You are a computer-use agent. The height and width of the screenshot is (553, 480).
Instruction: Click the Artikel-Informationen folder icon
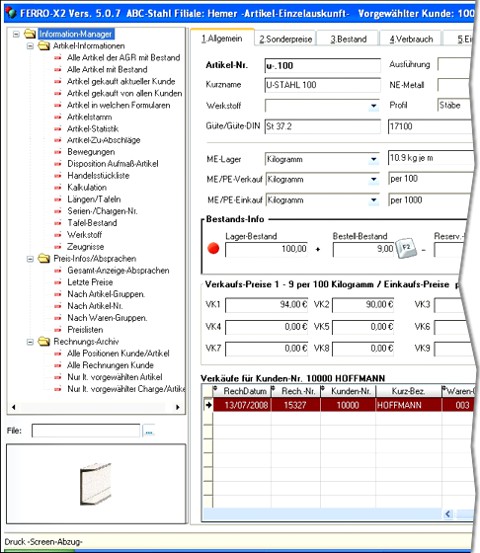click(44, 46)
